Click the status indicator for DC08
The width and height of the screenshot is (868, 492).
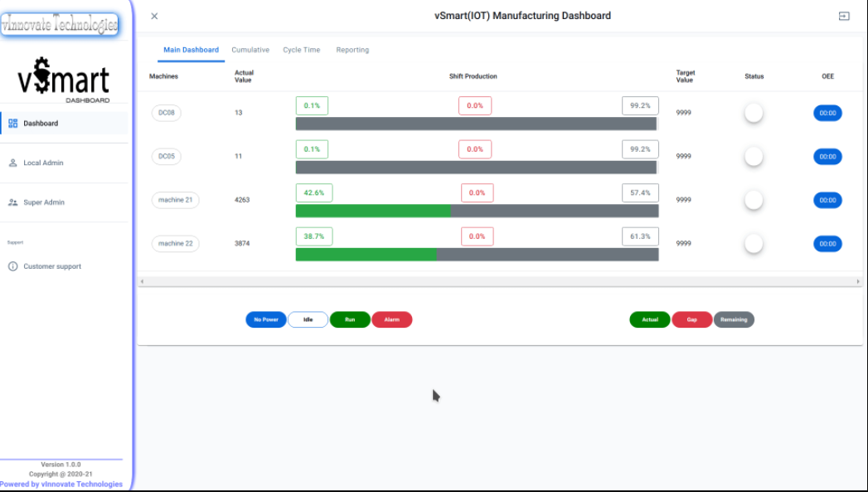754,113
